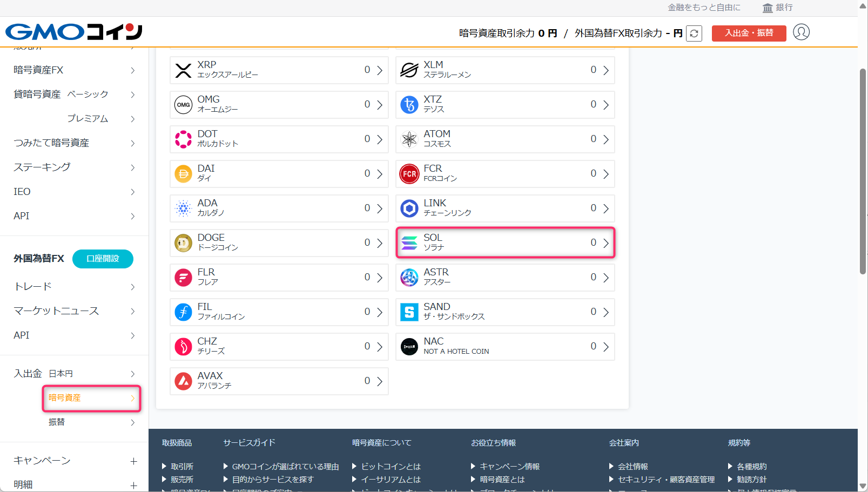Open the トレード menu item
The width and height of the screenshot is (868, 492).
click(32, 286)
